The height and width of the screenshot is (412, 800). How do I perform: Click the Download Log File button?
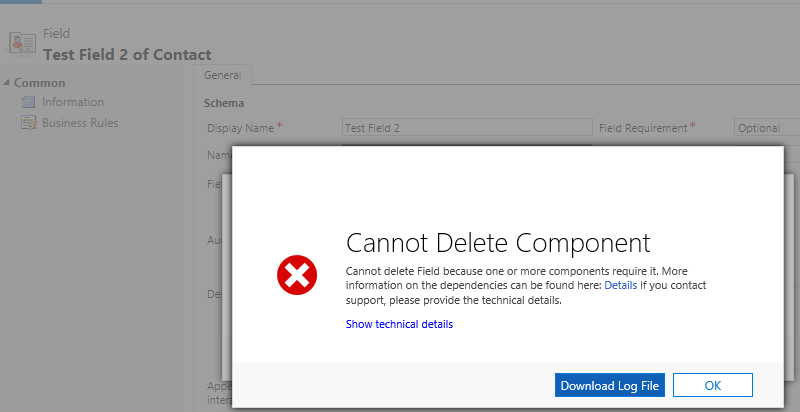[610, 385]
